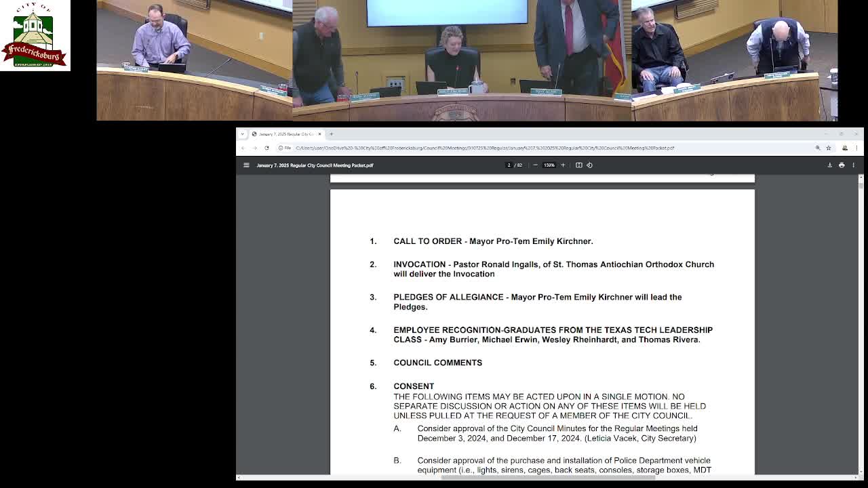Viewport: 868px width, 488px height.
Task: View site information File icon
Action: tap(284, 148)
